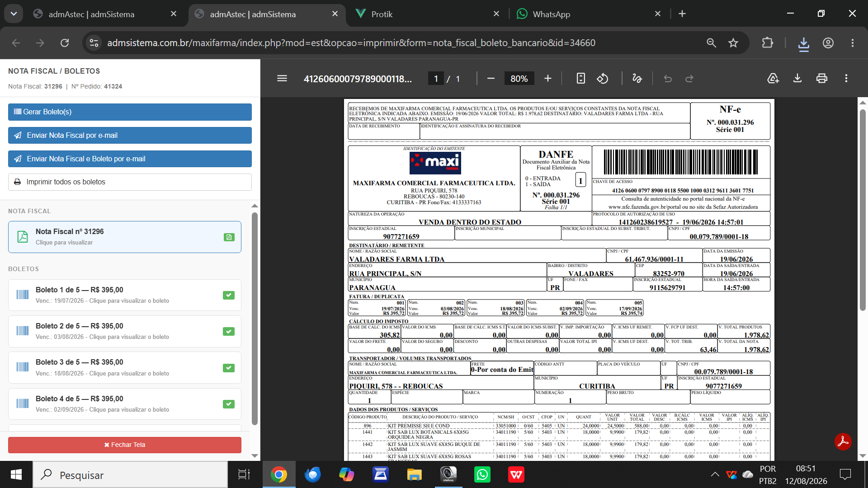Click the Fechar Tela button
The image size is (868, 488).
[x=124, y=445]
